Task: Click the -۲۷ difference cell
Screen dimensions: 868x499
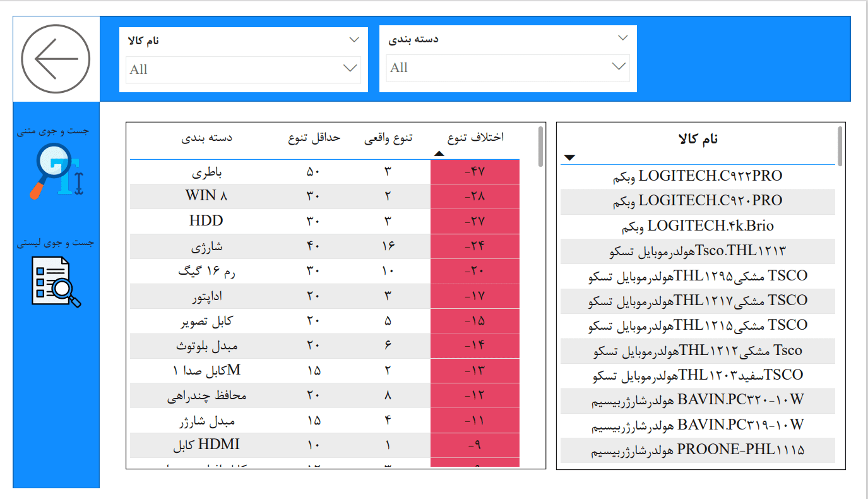Action: tap(475, 221)
